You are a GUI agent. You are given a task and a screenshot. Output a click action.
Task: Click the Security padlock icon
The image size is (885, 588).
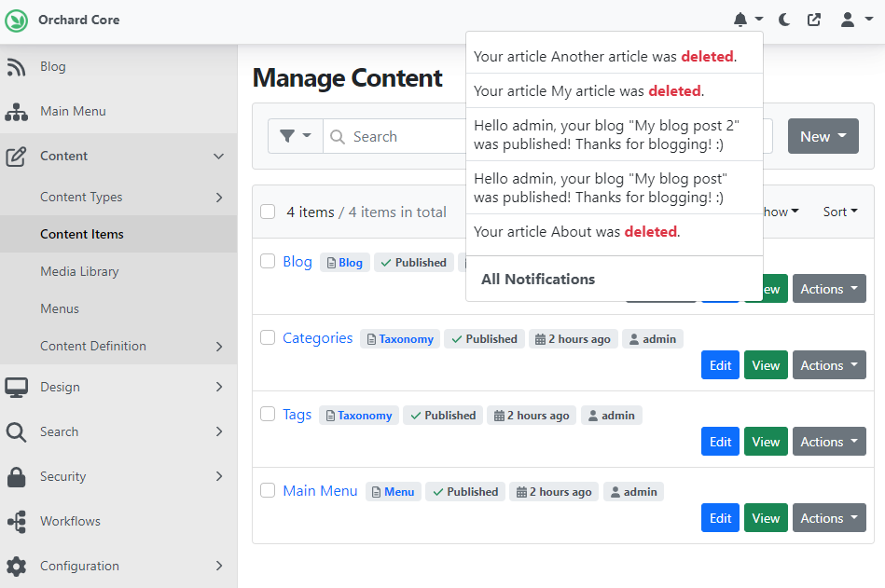click(16, 477)
